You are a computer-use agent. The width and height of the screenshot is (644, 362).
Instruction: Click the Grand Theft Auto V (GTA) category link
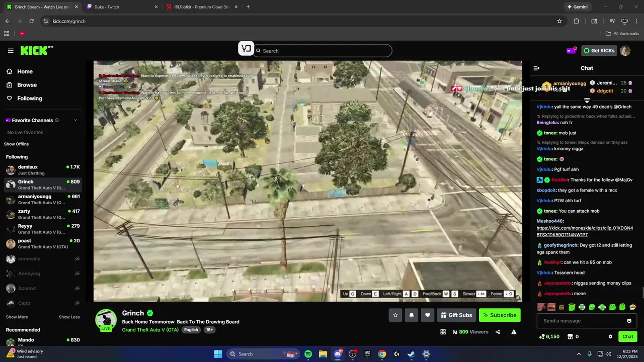(x=150, y=330)
